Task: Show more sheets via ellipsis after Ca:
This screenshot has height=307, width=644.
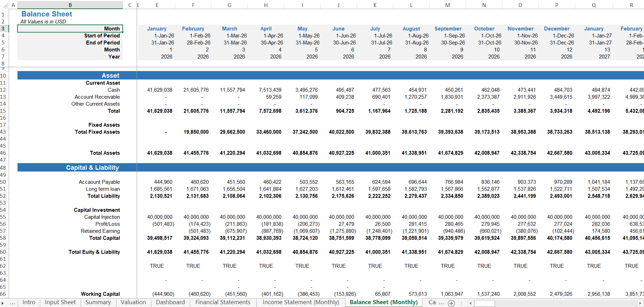Action: pos(441,303)
